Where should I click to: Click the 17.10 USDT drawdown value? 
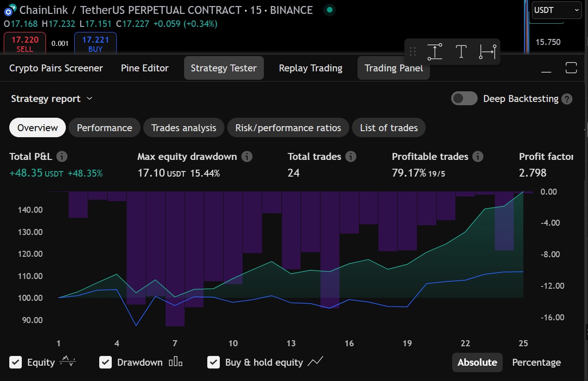click(x=161, y=173)
